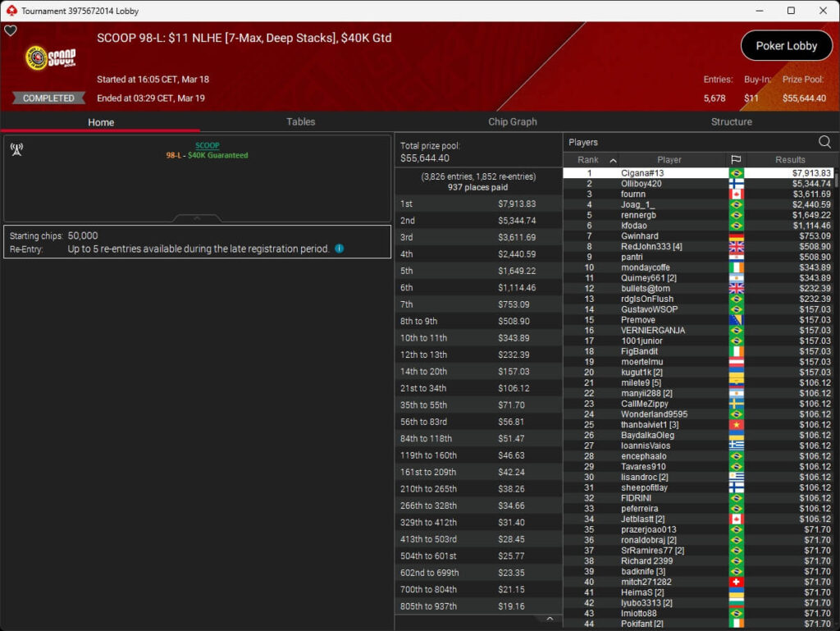Click the broadcast antenna icon
Image resolution: width=840 pixels, height=631 pixels.
point(16,149)
